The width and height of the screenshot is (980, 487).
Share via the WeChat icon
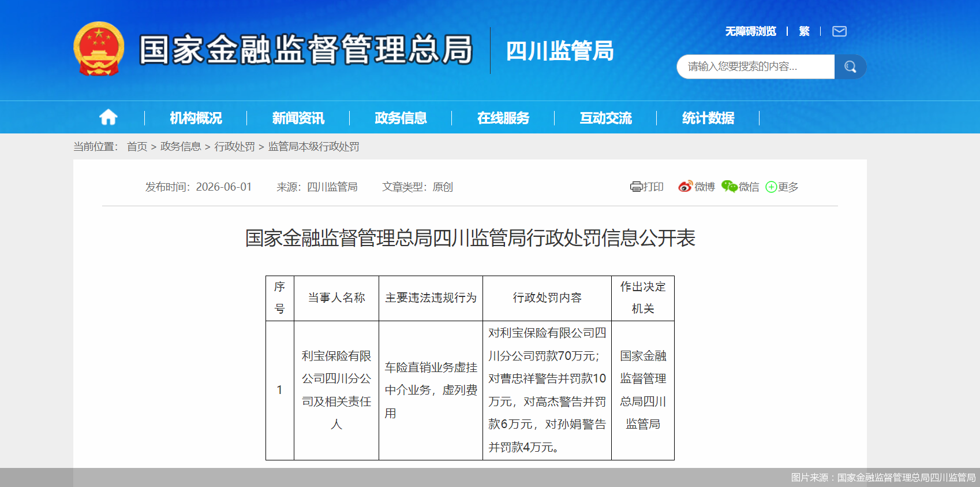pyautogui.click(x=730, y=187)
